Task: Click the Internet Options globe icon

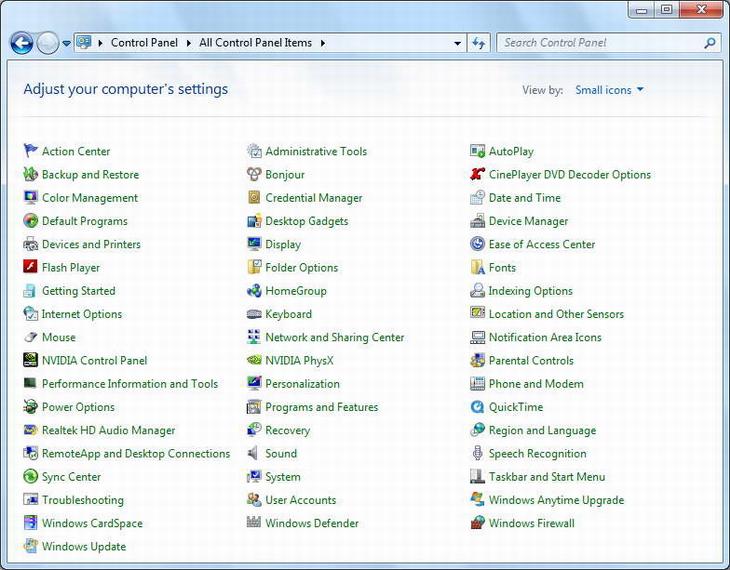Action: 30,313
